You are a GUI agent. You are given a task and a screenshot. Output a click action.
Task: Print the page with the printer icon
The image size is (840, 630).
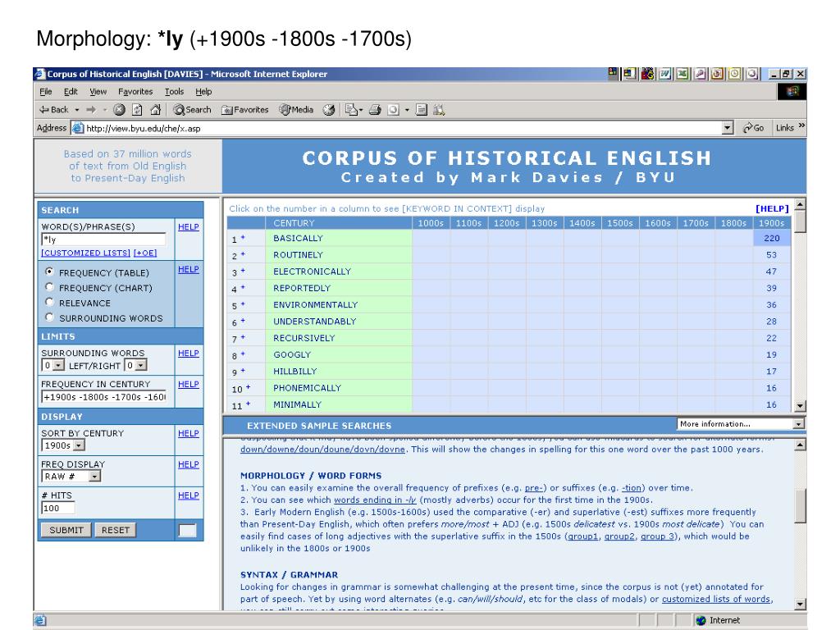pyautogui.click(x=375, y=110)
